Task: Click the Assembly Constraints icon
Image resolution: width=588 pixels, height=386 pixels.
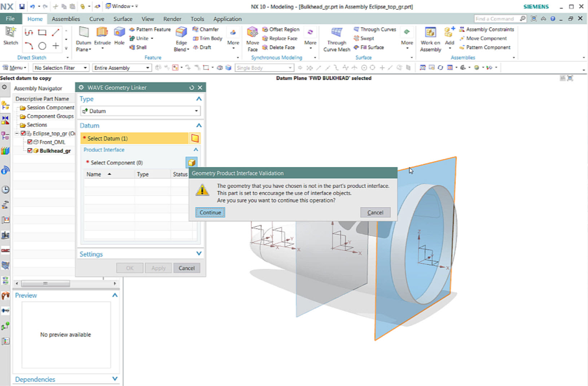Action: [462, 29]
